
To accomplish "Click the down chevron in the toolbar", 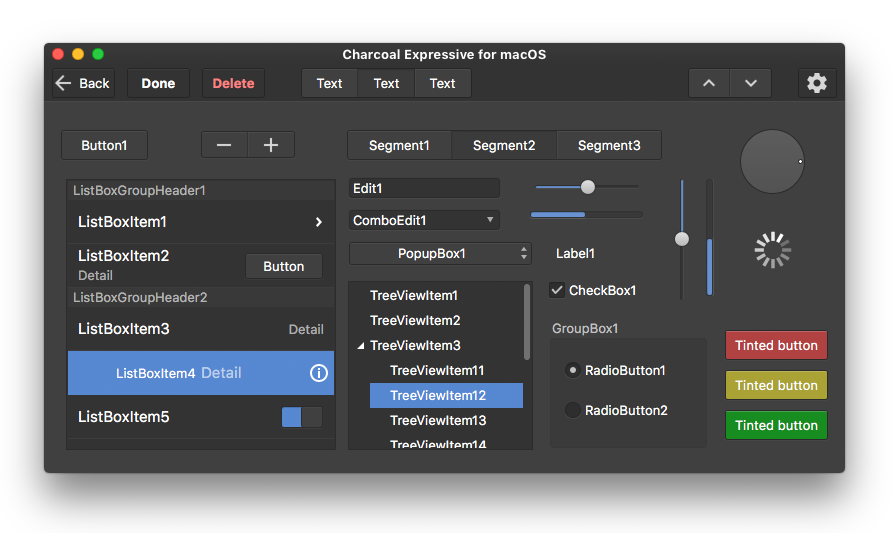I will pyautogui.click(x=751, y=83).
